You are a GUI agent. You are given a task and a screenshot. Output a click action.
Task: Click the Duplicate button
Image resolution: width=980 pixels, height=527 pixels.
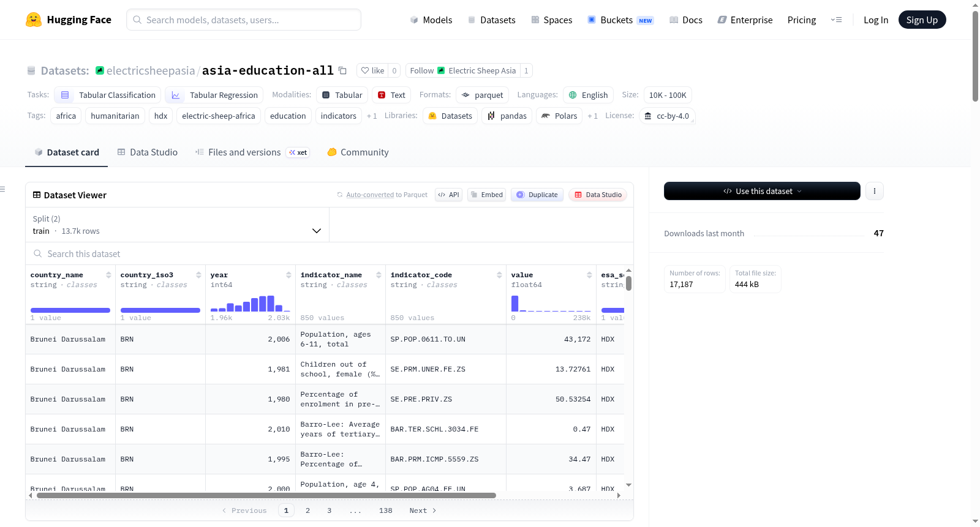click(537, 195)
